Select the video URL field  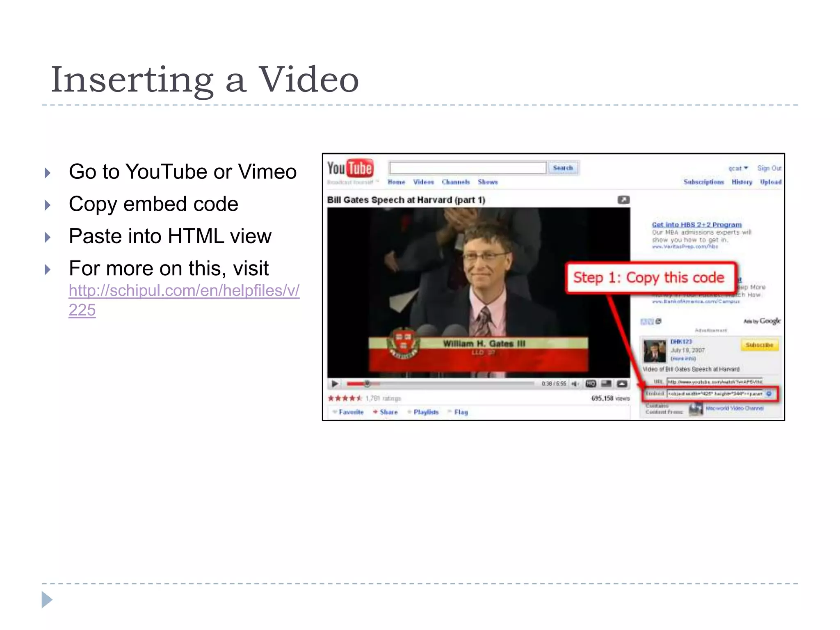[x=714, y=381]
